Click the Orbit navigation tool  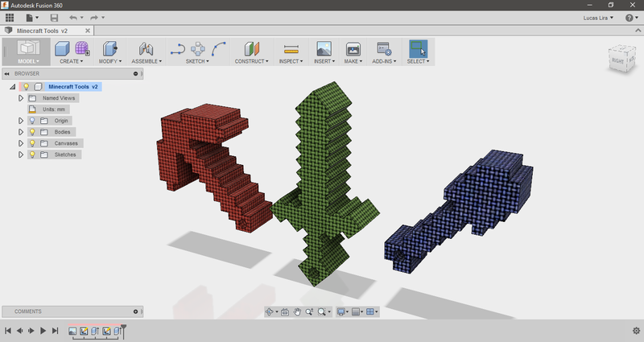point(270,312)
